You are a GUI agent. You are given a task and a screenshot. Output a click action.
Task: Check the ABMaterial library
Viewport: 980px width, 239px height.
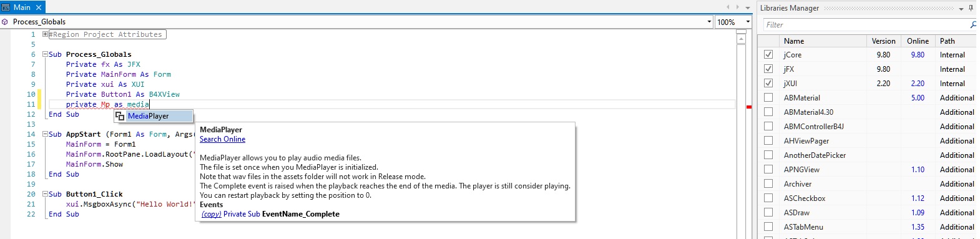768,98
